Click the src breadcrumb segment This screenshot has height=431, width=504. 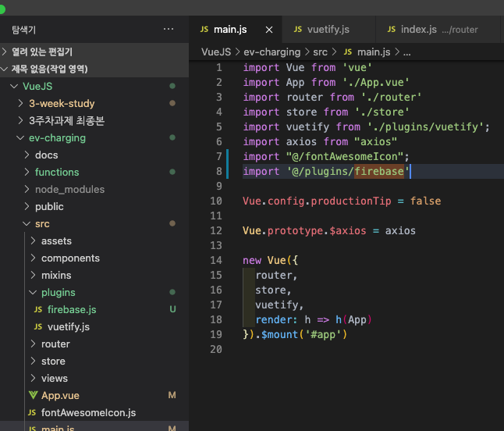[320, 52]
